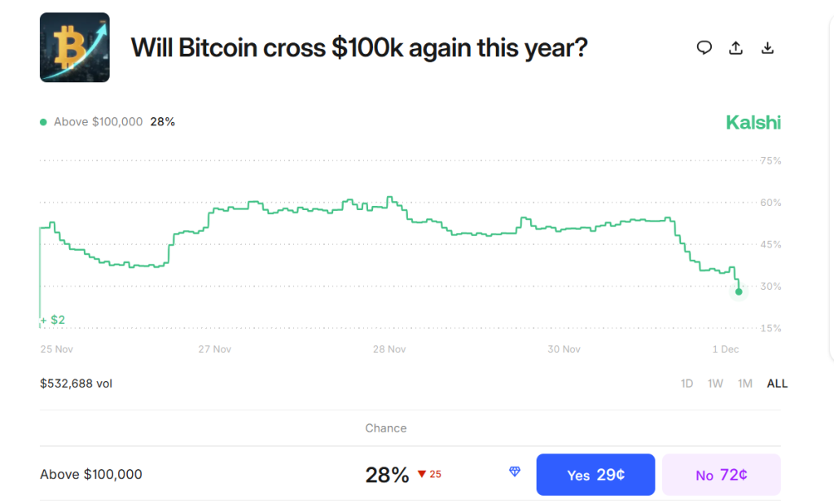
Task: Select the green endpoint dot on the chart
Action: tap(738, 291)
